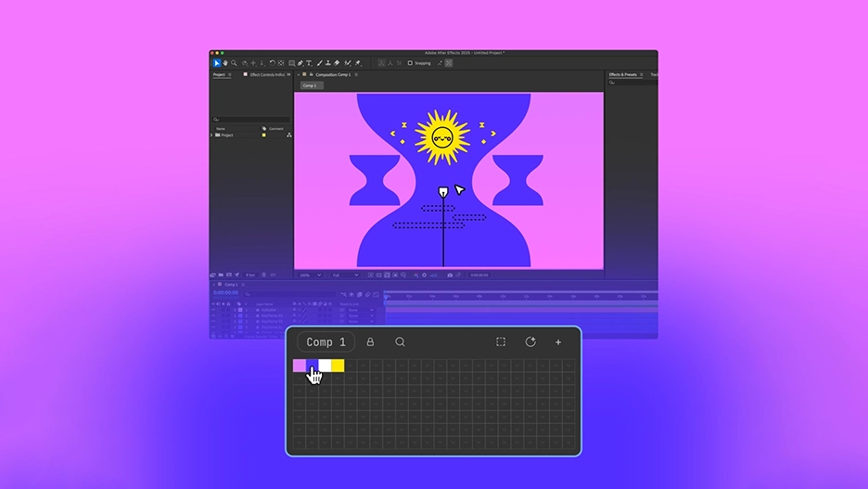This screenshot has width=868, height=489.
Task: Select the Selection arrow tool
Action: pos(217,63)
